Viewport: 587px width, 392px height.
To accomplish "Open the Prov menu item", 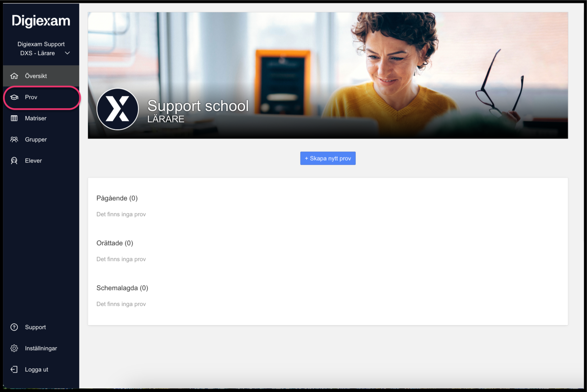I will [41, 97].
